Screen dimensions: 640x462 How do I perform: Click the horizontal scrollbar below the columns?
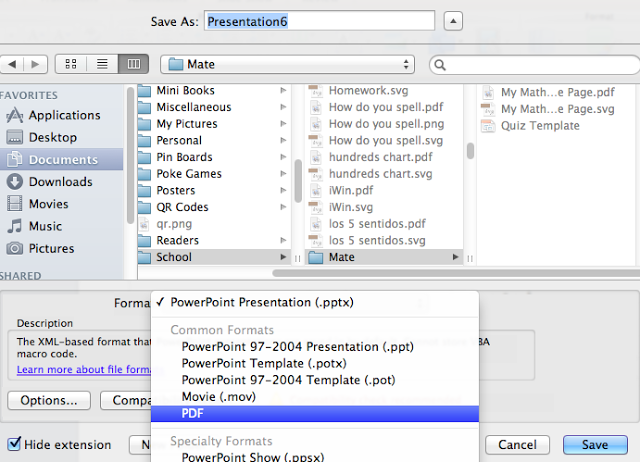pyautogui.click(x=456, y=273)
